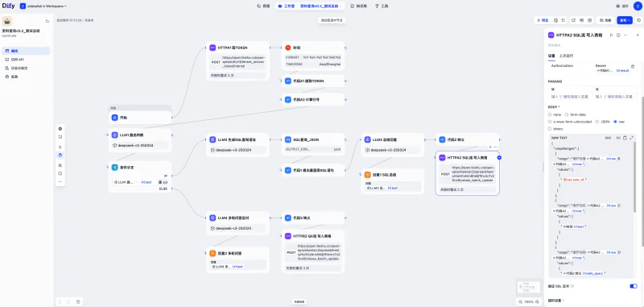Expand the 超时设置 section
The width and height of the screenshot is (644, 307).
pyautogui.click(x=556, y=301)
